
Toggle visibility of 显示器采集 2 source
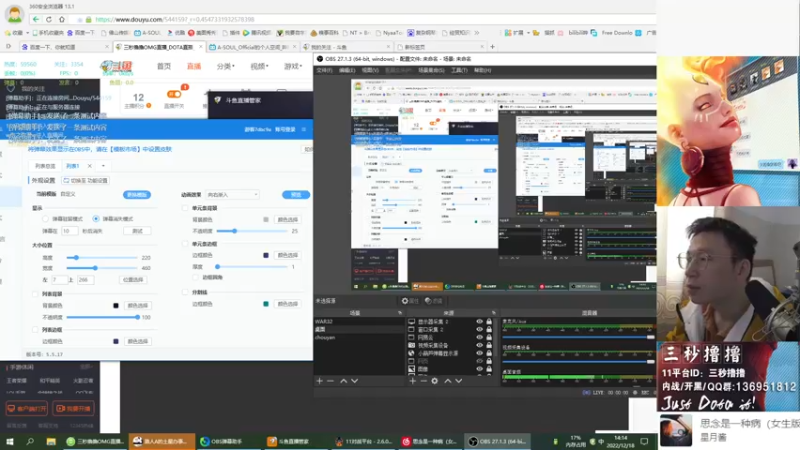(479, 321)
